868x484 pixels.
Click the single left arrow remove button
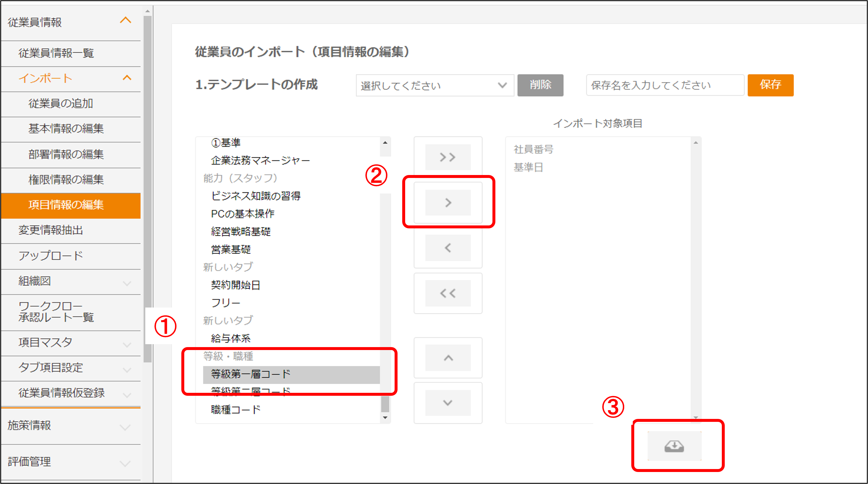tap(448, 248)
